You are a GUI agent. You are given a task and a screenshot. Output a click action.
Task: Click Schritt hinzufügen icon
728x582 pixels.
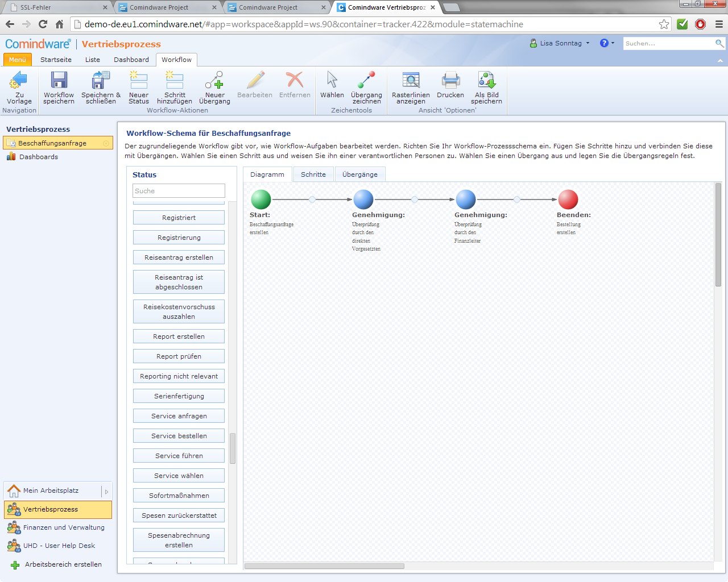coord(174,80)
